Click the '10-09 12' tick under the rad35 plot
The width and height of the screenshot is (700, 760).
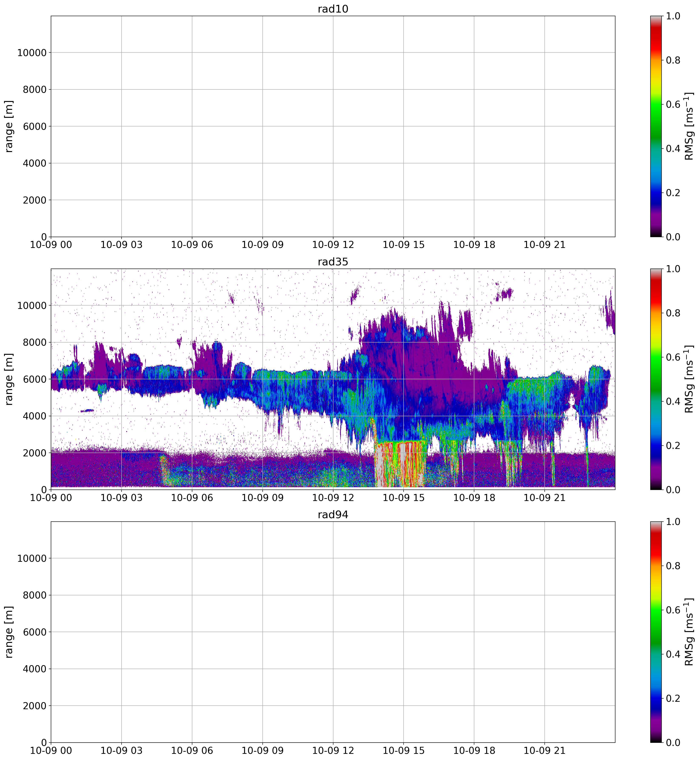(333, 498)
